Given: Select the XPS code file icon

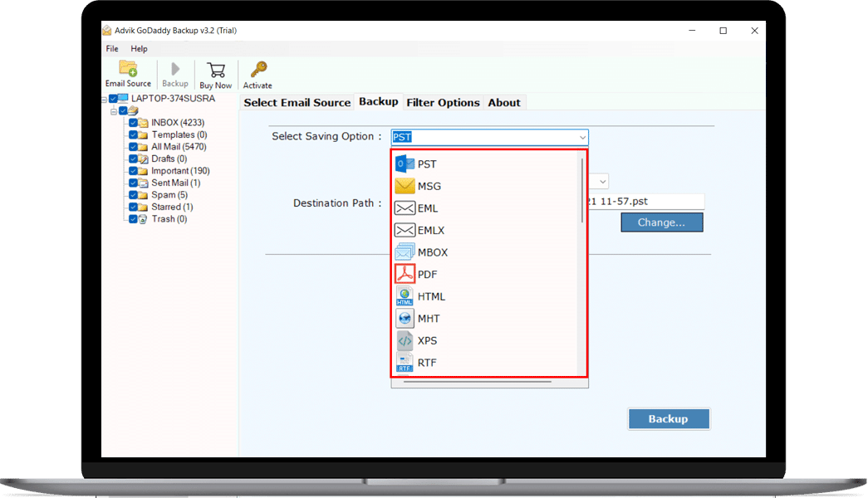Looking at the screenshot, I should tap(405, 340).
